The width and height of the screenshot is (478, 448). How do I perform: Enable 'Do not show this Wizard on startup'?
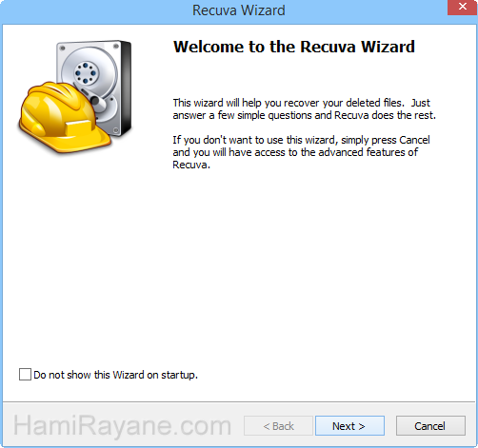[25, 375]
